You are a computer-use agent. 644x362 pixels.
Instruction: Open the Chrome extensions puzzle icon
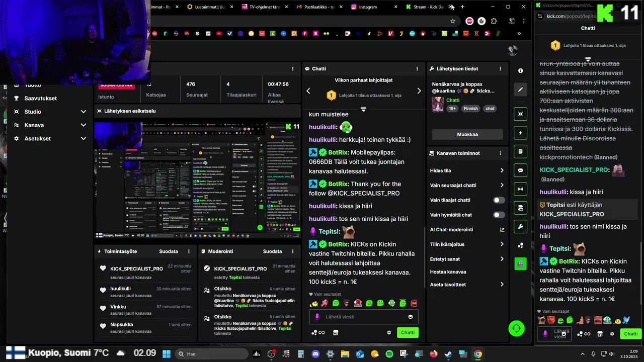click(x=494, y=21)
